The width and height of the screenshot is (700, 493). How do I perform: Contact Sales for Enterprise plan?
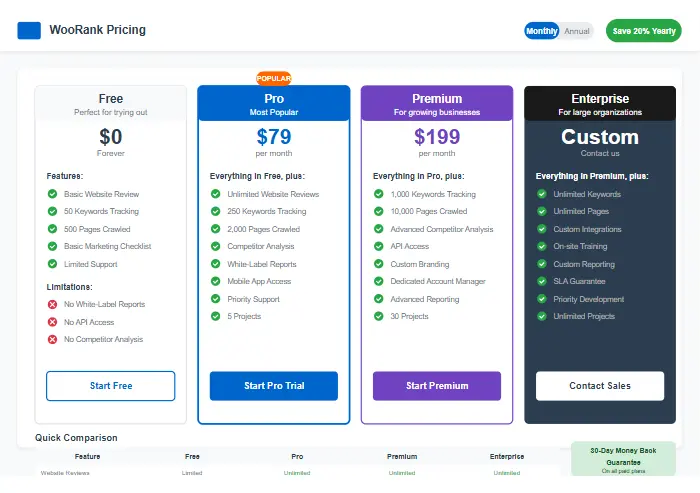600,386
